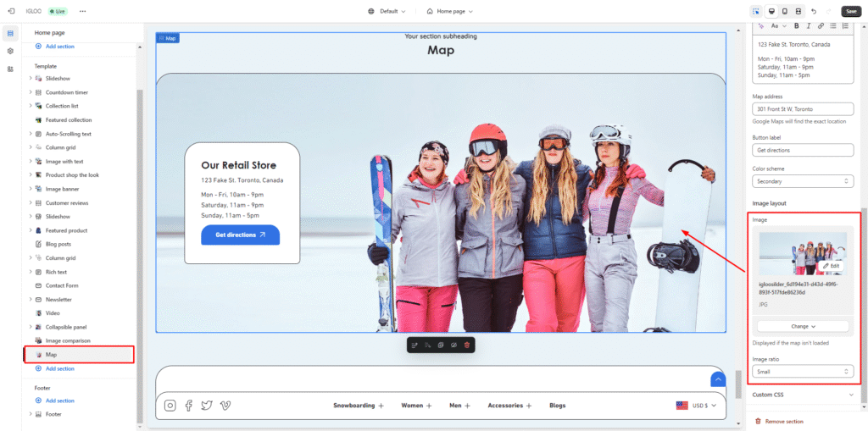The image size is (868, 431).
Task: Click the Remove section link
Action: tap(783, 421)
